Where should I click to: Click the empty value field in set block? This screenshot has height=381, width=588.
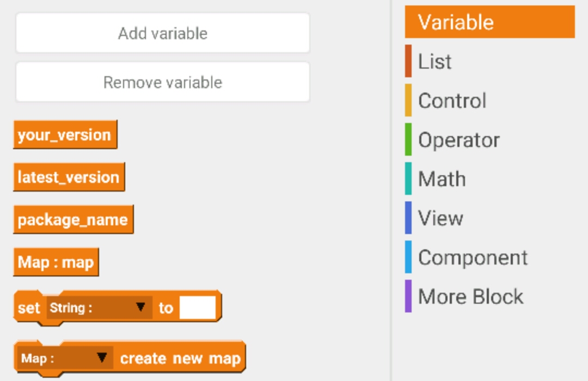coord(197,308)
